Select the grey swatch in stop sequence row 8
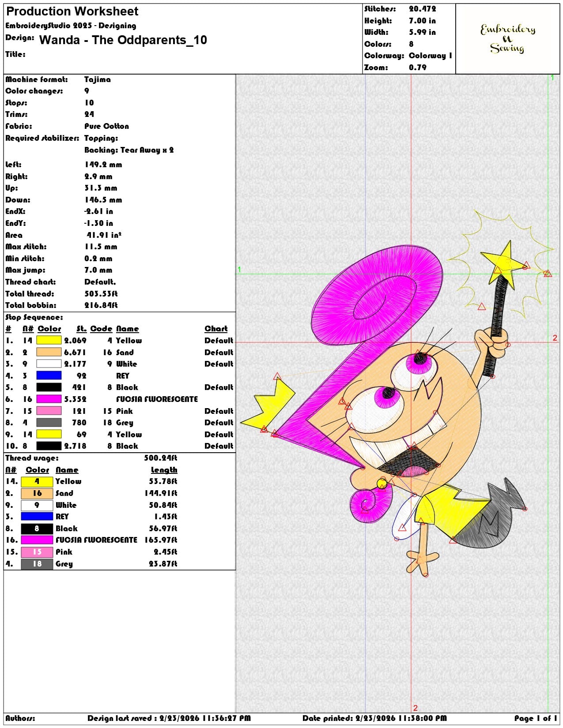 (49, 423)
